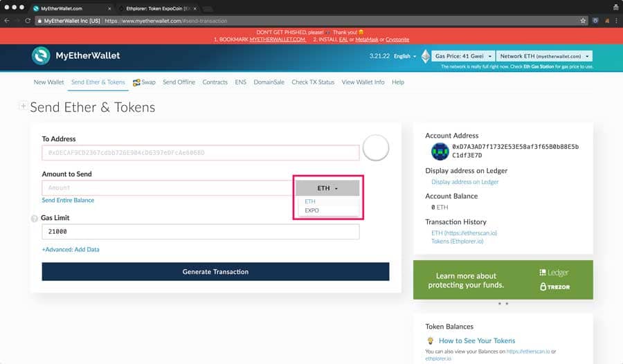Click the Generate Transaction button

[215, 272]
